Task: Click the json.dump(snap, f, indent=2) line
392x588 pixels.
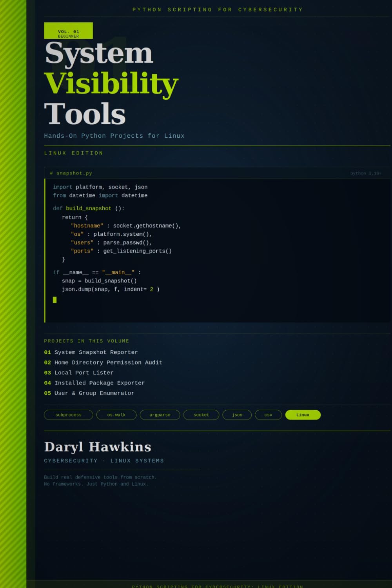Action: (111, 289)
